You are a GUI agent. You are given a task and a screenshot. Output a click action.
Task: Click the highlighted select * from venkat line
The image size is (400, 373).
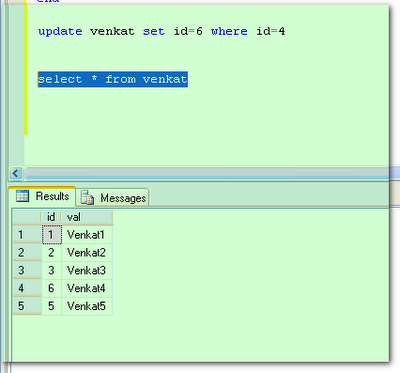pos(113,79)
